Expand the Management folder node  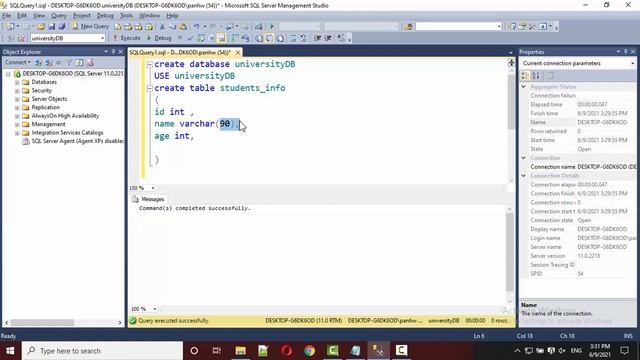coord(17,124)
